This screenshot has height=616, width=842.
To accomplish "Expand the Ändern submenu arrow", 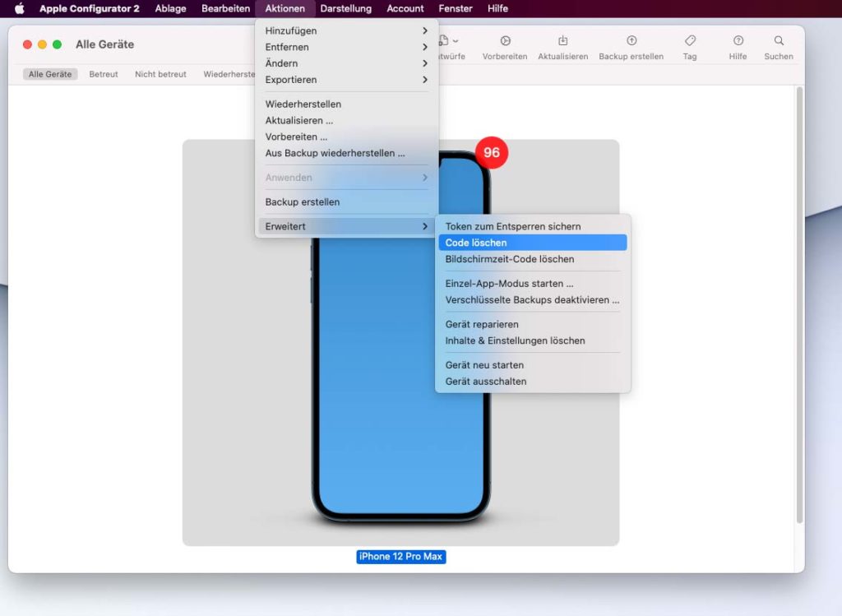I will tap(425, 63).
